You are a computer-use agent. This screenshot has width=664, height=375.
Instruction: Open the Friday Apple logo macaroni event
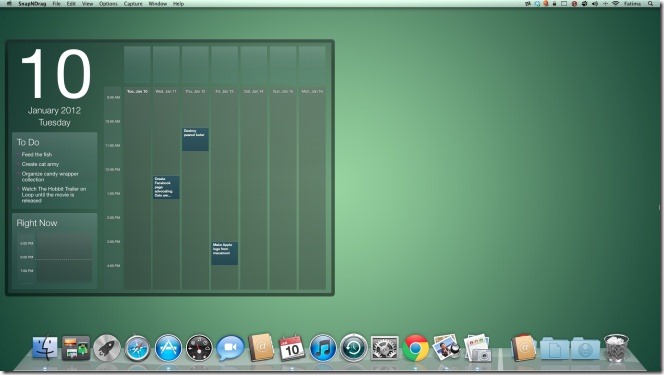point(224,253)
